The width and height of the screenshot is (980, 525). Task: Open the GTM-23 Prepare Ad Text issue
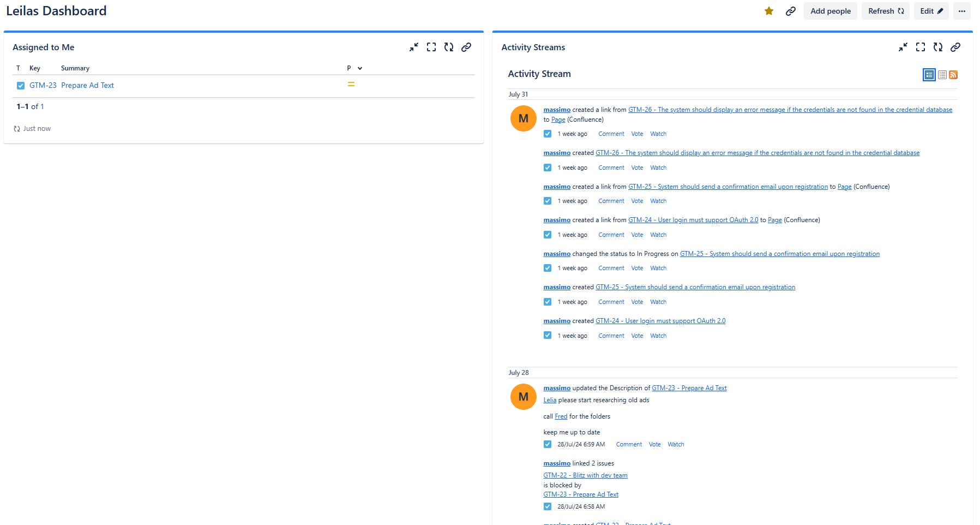tap(87, 85)
